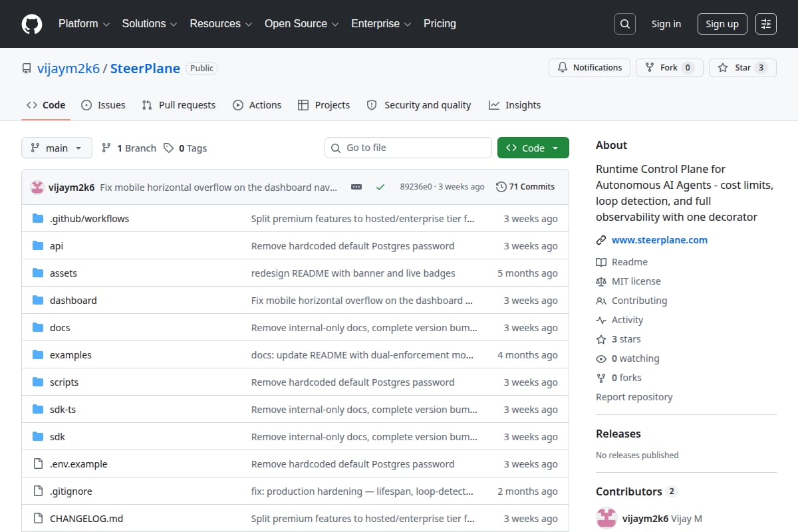The height and width of the screenshot is (532, 798).
Task: Switch to the Security and quality tab
Action: 419,105
